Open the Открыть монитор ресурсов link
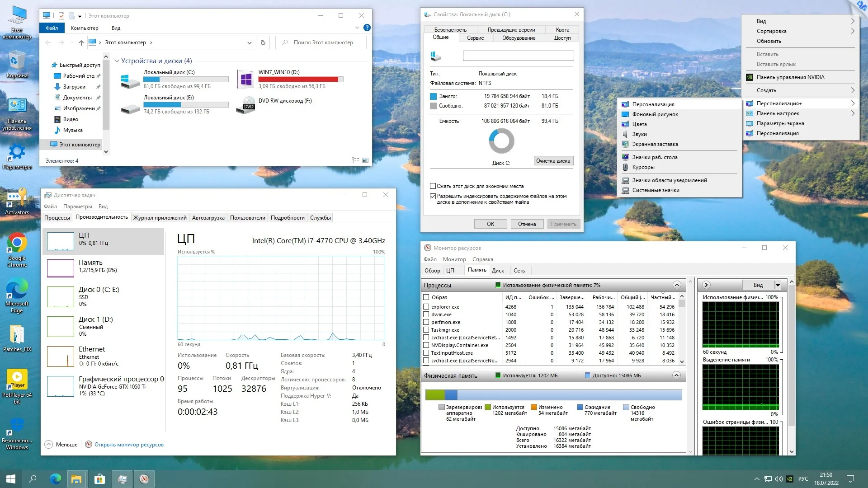 [x=129, y=445]
